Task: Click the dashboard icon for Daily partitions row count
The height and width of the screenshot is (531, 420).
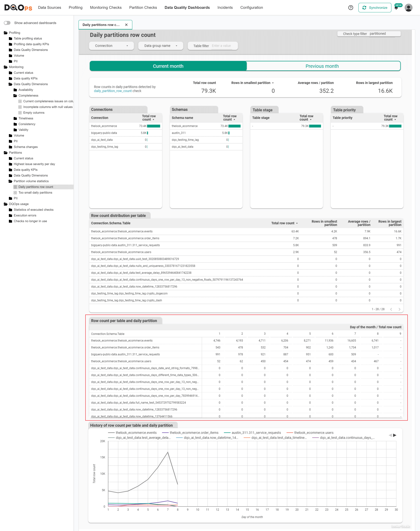Action: tap(15, 187)
